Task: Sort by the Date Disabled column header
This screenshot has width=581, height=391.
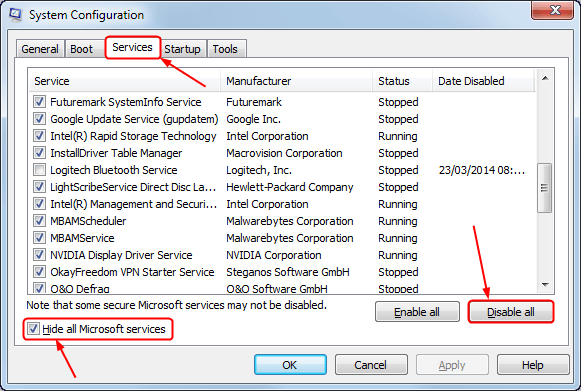Action: coord(484,81)
